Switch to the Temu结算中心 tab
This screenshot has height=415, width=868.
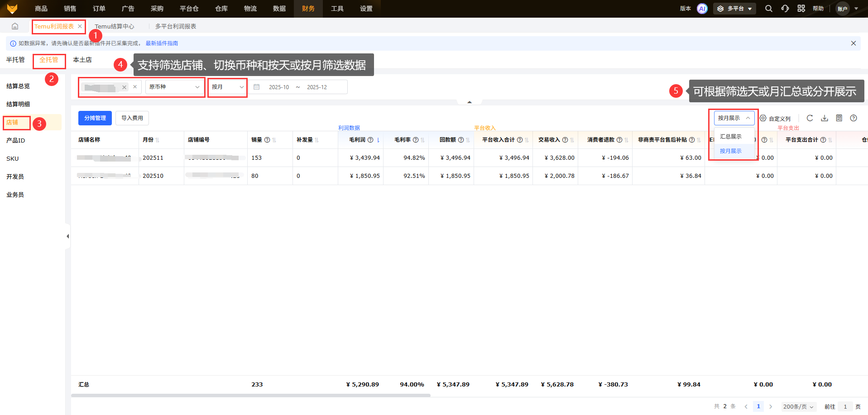[x=115, y=26]
